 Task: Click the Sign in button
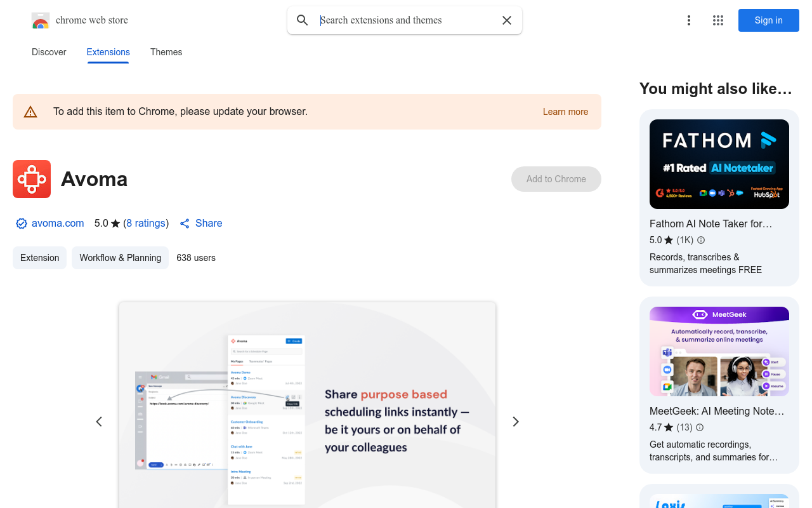tap(769, 20)
